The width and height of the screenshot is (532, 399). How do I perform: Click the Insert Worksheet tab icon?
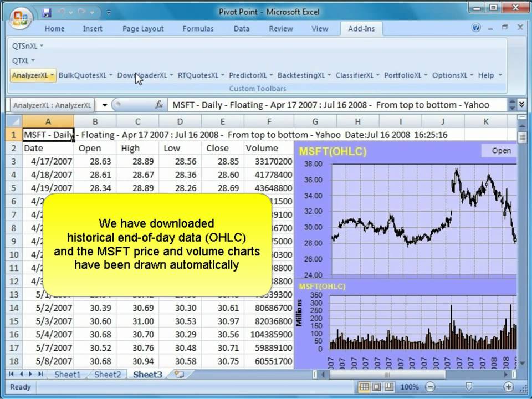tap(179, 374)
